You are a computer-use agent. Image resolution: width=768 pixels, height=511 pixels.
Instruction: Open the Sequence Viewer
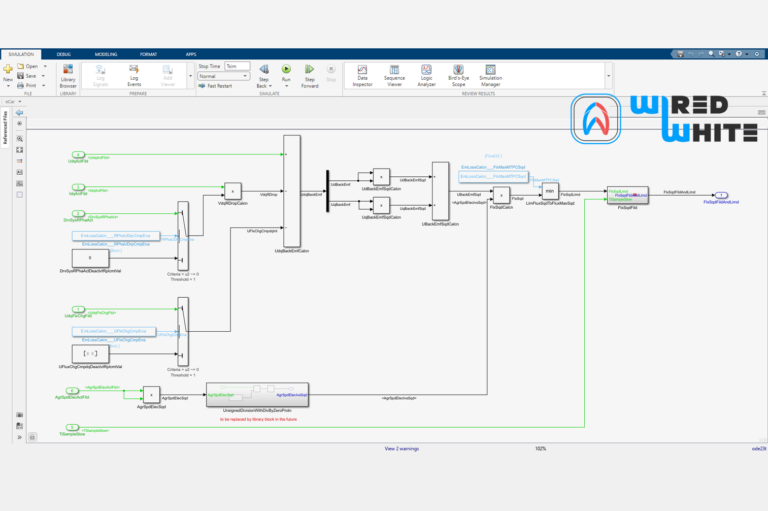pyautogui.click(x=394, y=76)
